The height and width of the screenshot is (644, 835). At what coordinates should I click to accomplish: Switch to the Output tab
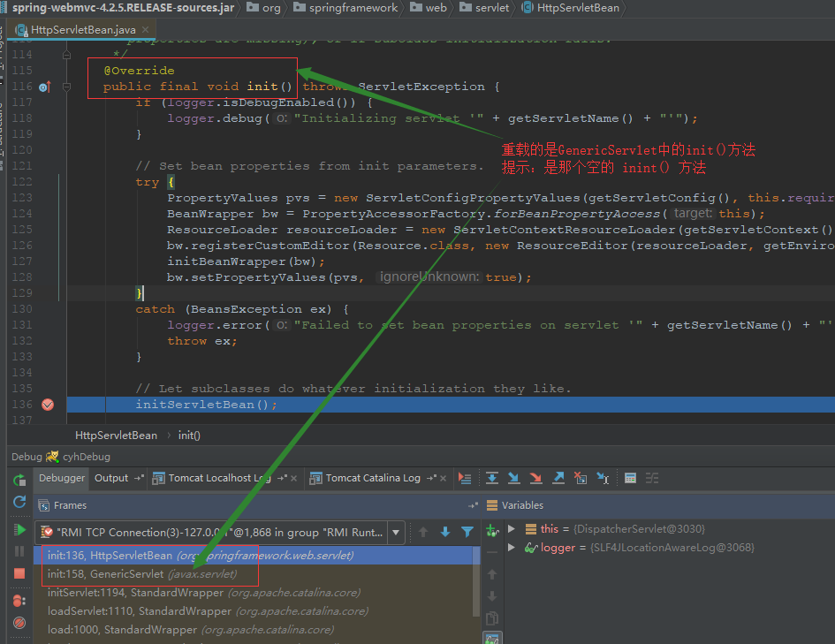(x=111, y=478)
